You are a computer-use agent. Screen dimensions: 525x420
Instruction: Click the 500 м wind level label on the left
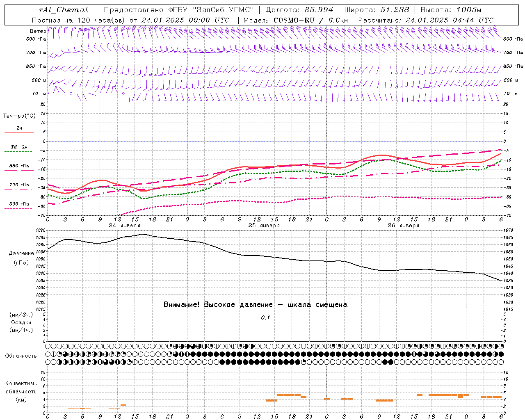coord(39,80)
